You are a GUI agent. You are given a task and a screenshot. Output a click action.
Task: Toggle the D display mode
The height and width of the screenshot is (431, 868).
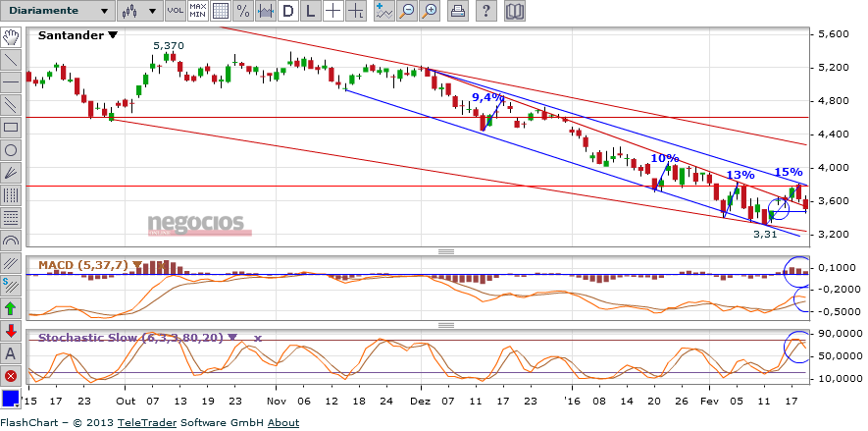[288, 11]
